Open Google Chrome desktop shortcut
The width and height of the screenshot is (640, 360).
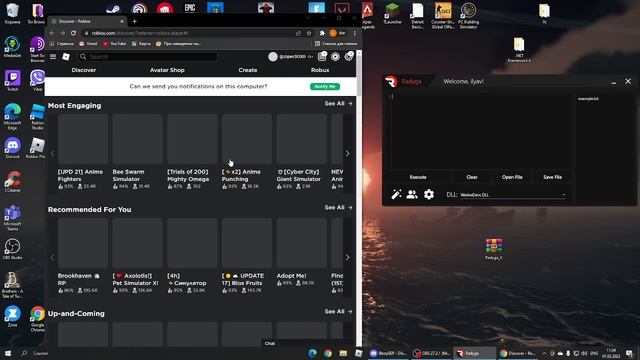click(38, 319)
